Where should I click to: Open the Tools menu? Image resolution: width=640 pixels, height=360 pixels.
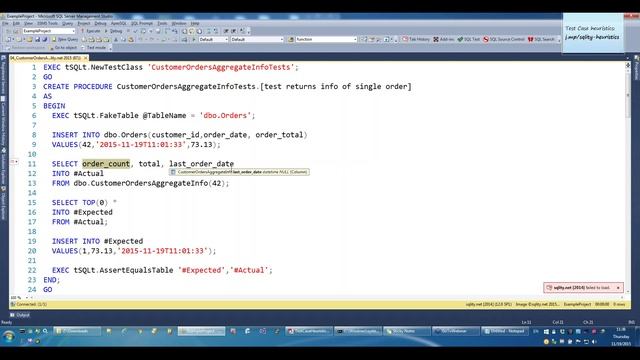click(x=162, y=24)
